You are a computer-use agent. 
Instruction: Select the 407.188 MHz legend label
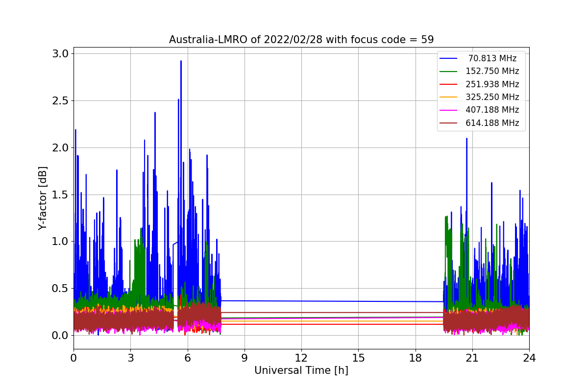(x=492, y=110)
